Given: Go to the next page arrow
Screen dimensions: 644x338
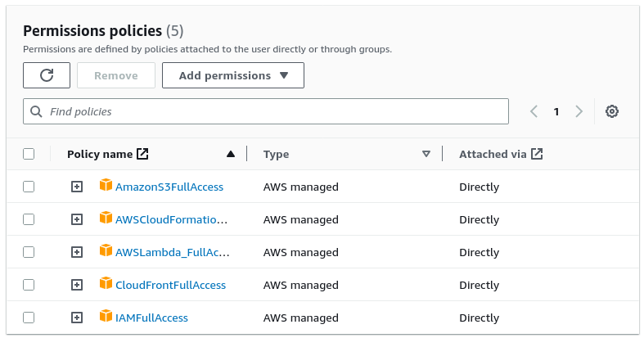Looking at the screenshot, I should (579, 111).
